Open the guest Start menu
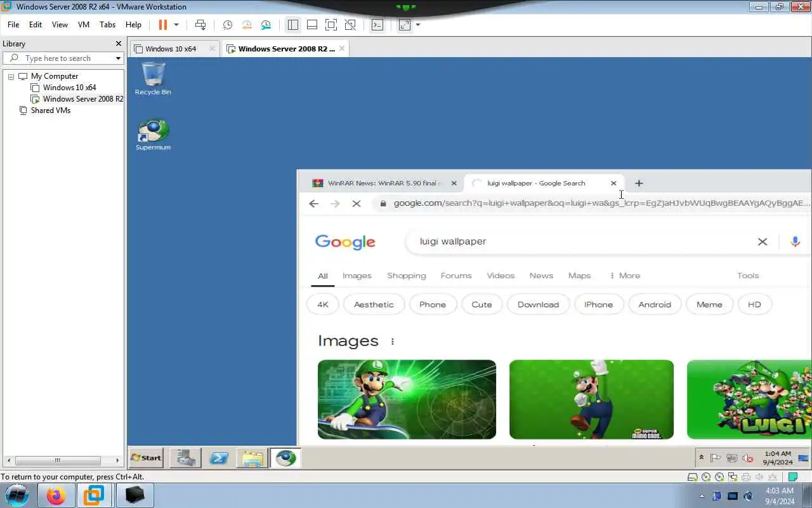 (146, 457)
